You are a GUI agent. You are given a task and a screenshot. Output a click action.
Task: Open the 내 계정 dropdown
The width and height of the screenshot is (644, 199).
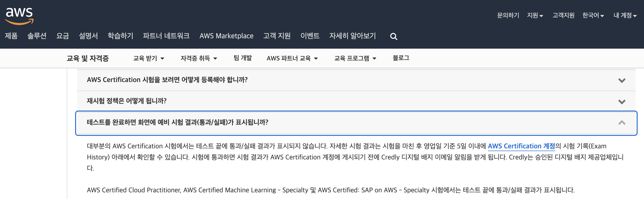(x=625, y=15)
